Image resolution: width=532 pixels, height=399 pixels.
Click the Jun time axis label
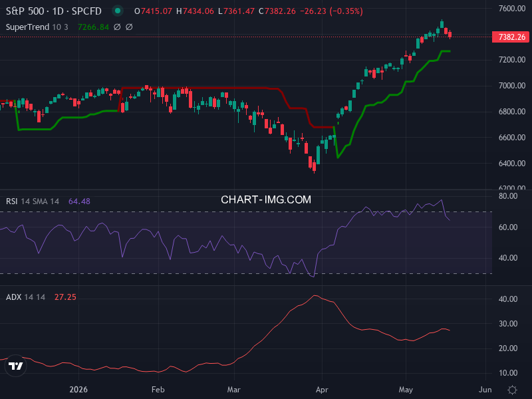(485, 390)
